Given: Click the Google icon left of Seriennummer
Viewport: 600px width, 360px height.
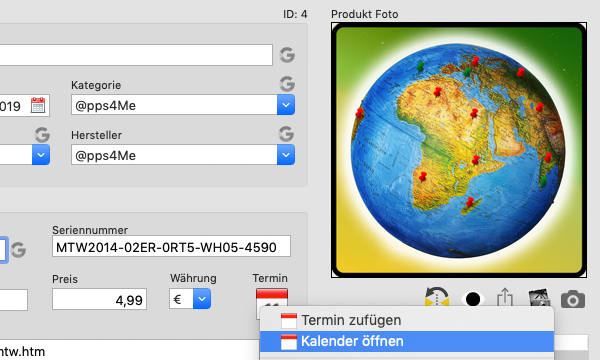Looking at the screenshot, I should point(18,249).
